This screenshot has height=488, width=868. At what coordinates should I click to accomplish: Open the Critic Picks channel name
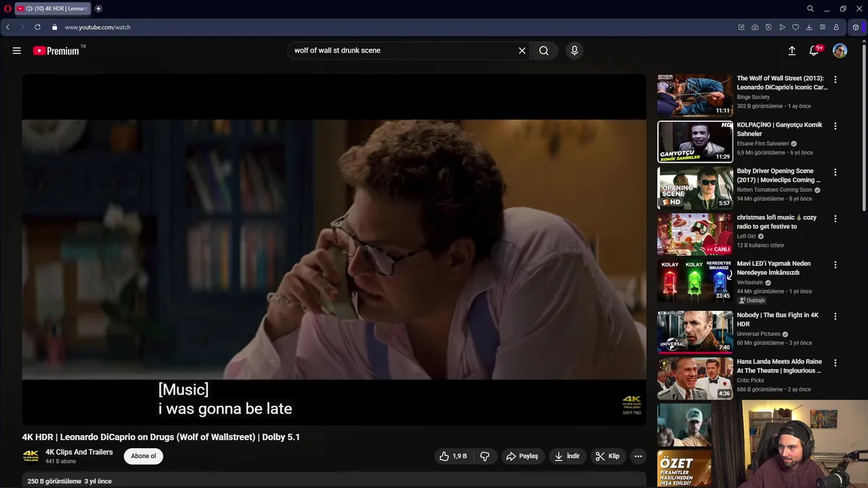click(751, 380)
